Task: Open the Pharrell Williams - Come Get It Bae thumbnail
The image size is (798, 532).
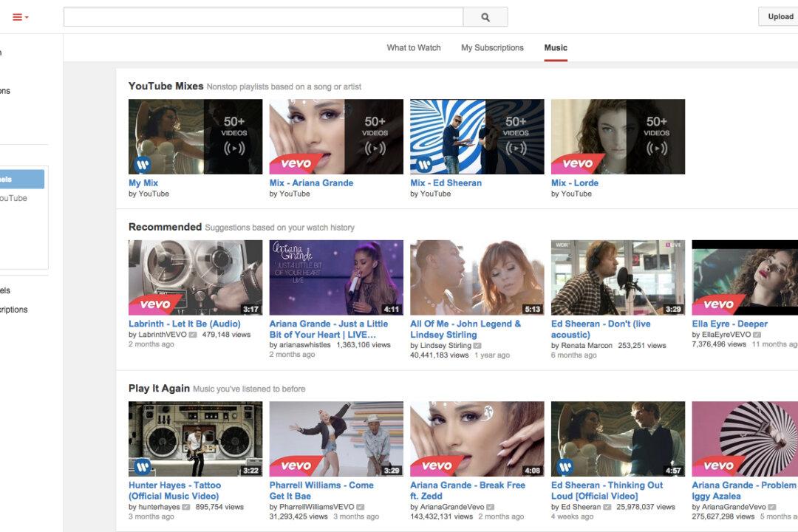Action: pyautogui.click(x=335, y=437)
